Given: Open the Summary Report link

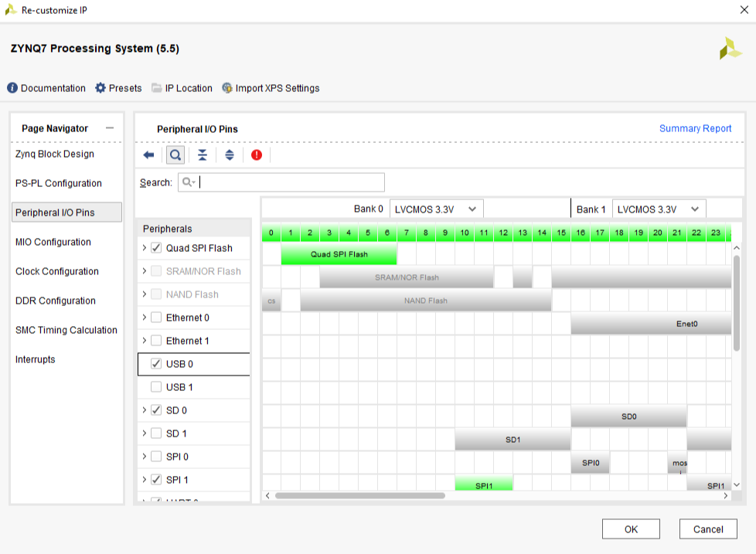Looking at the screenshot, I should [695, 128].
